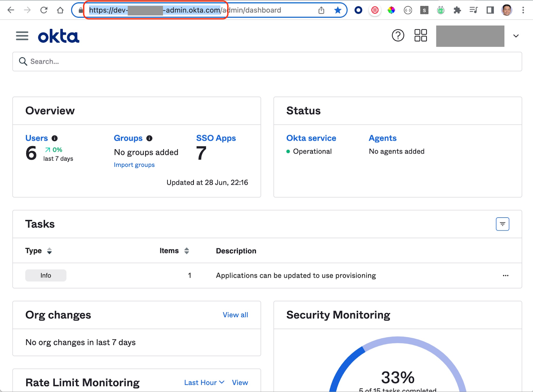Click the Security Monitoring progress ring
The image size is (533, 392).
pos(398,364)
